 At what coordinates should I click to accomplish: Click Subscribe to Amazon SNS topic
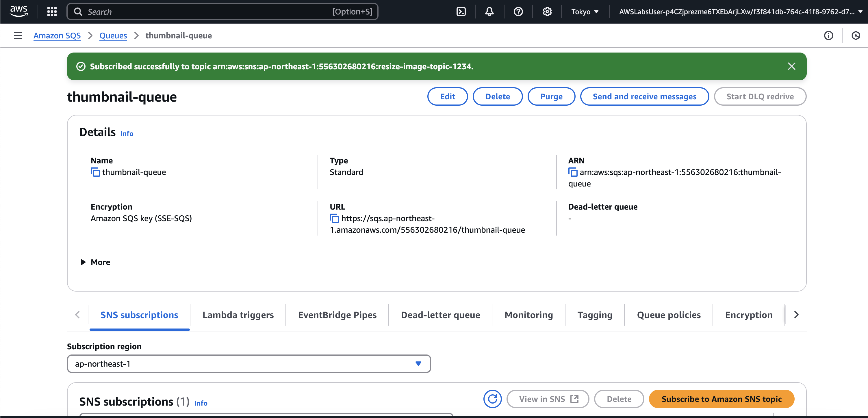tap(722, 399)
